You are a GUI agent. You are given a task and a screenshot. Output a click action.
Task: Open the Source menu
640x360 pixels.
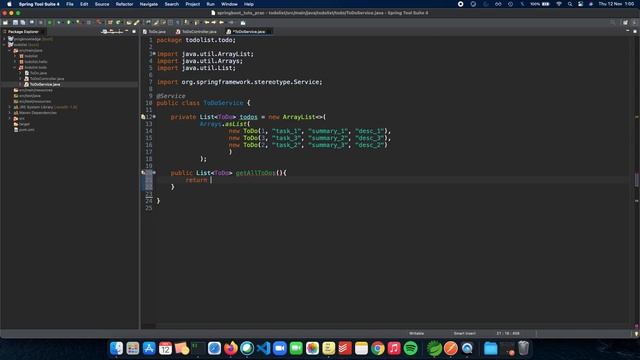coord(102,4)
